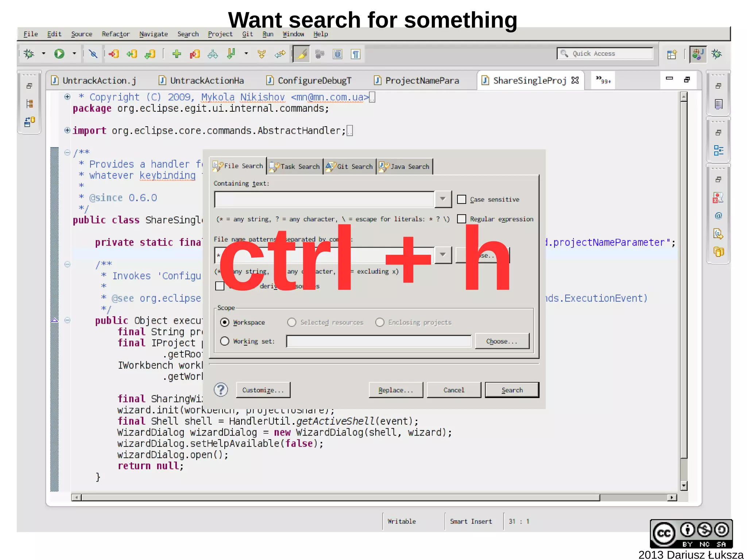Tick the Consider derived resources checkbox
This screenshot has width=747, height=560.
pos(220,286)
